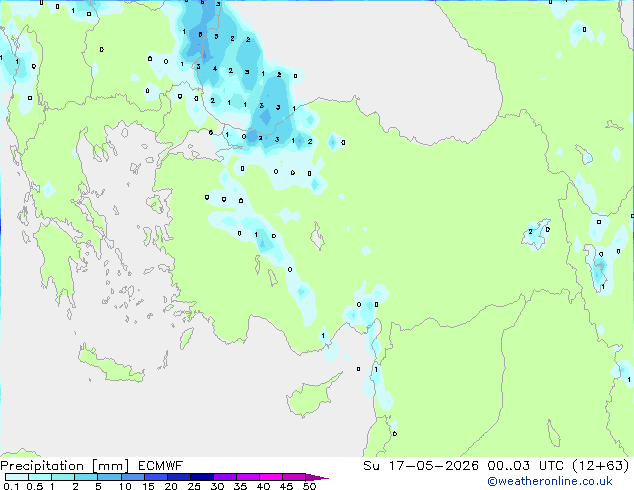Click the 'Su 17-05-2026' forecast date

(421, 466)
